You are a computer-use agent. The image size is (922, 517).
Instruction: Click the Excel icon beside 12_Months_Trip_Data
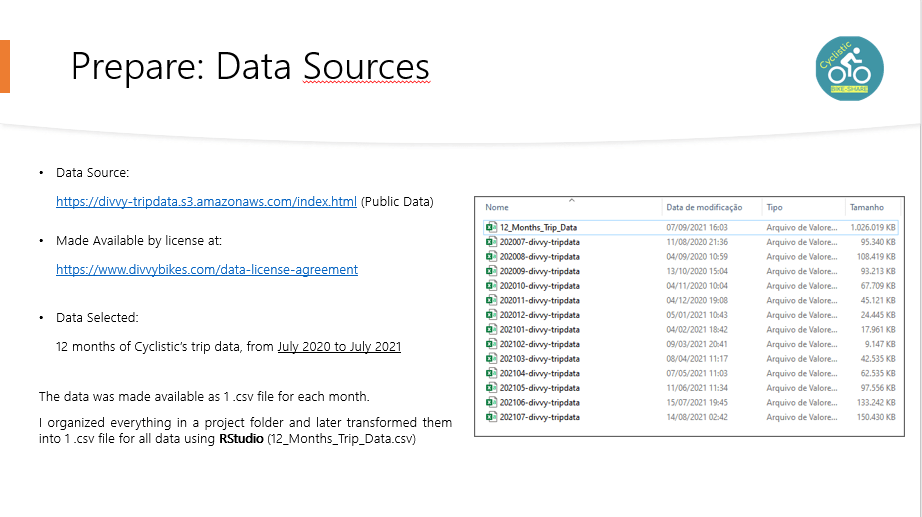tap(491, 227)
